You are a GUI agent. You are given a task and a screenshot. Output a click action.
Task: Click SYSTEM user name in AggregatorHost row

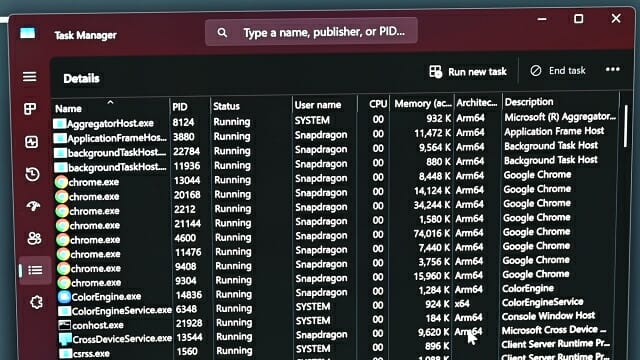pos(312,120)
